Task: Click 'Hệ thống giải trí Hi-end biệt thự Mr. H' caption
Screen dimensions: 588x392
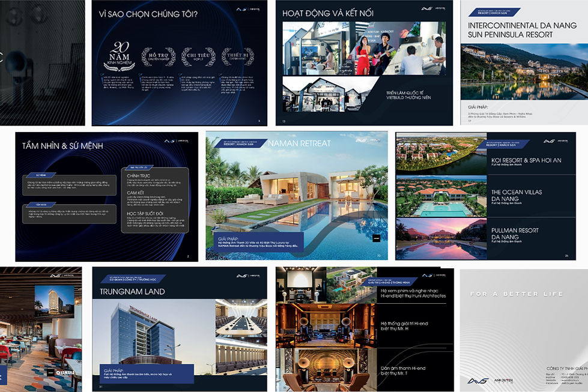Action: coord(404,326)
